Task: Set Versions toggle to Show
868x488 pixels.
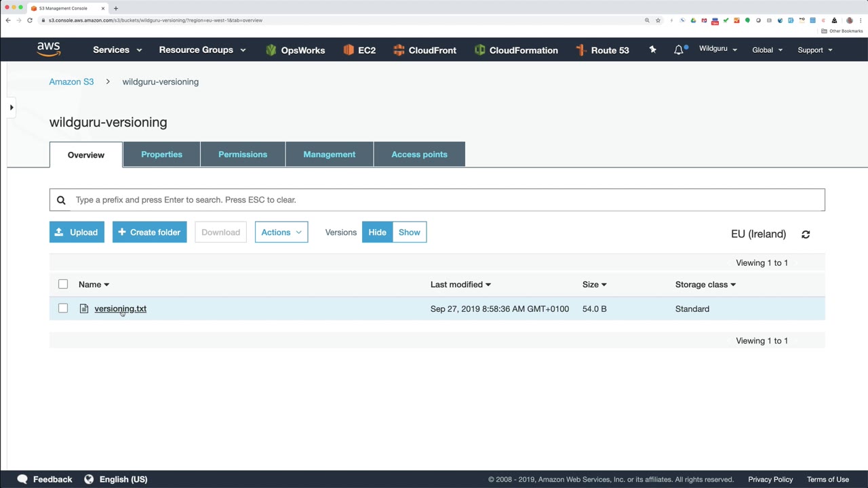Action: point(410,232)
